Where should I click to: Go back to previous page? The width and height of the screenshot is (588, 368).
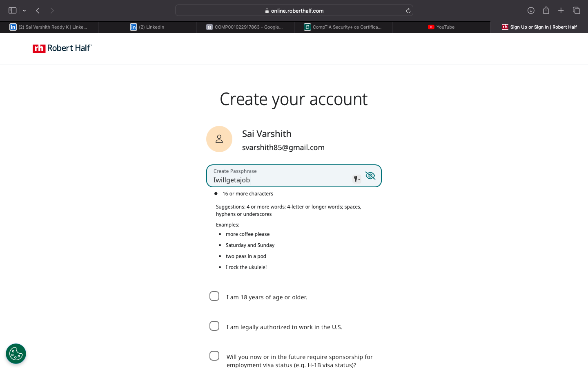point(38,11)
